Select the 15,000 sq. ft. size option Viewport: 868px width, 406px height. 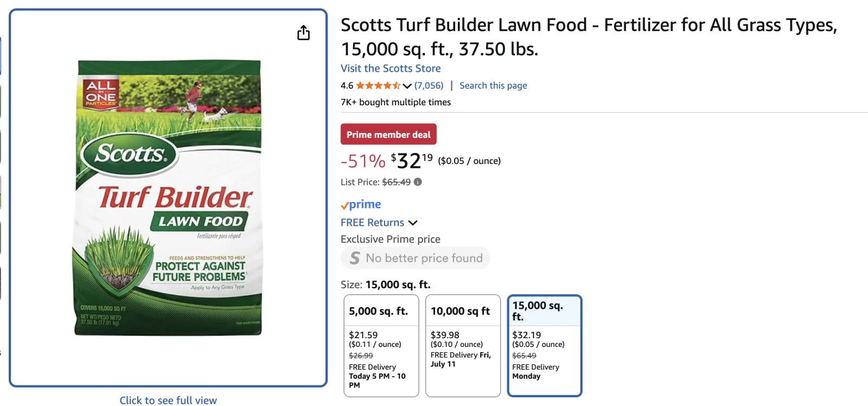(544, 345)
